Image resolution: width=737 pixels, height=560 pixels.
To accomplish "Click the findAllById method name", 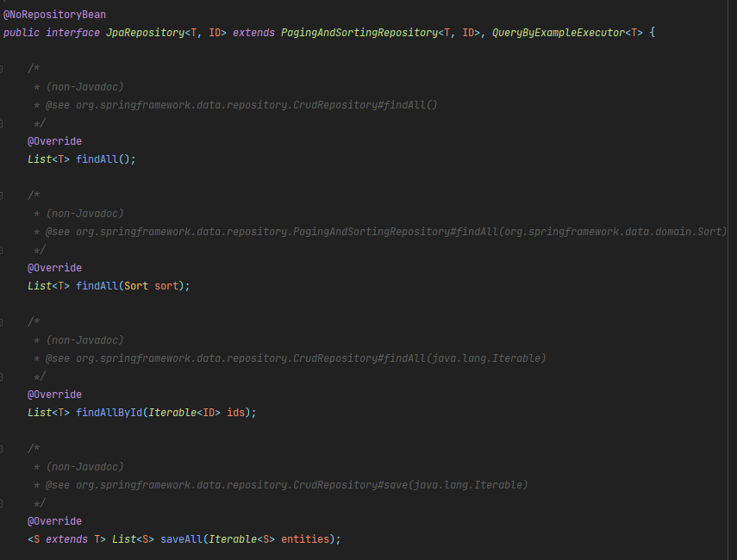I will (x=109, y=413).
